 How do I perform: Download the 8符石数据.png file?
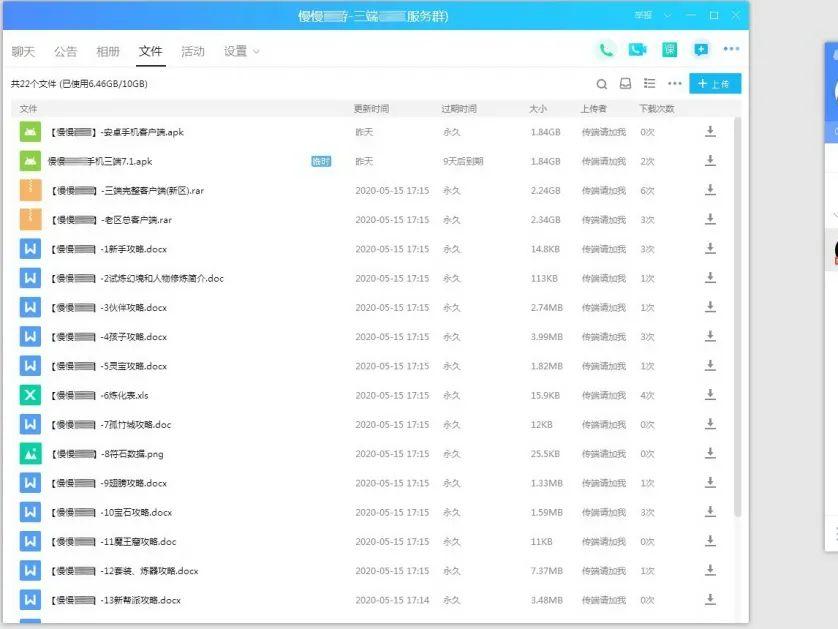pyautogui.click(x=710, y=454)
